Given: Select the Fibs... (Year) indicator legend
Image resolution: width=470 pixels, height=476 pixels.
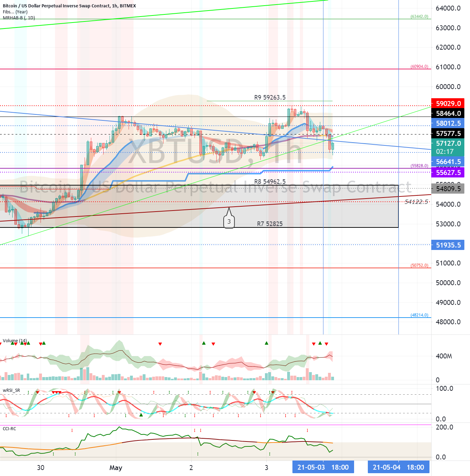Looking at the screenshot, I should (15, 12).
